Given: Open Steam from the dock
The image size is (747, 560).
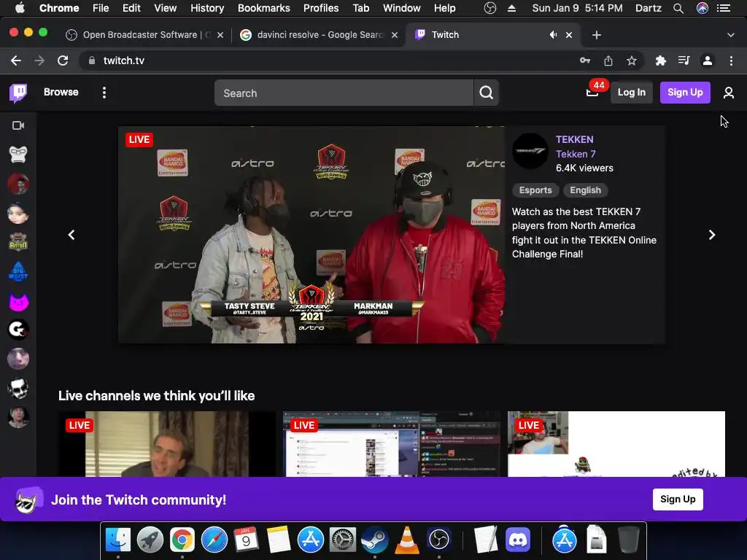Looking at the screenshot, I should [x=375, y=540].
